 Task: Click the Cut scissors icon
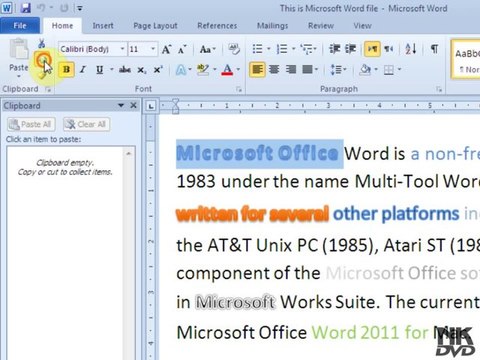pyautogui.click(x=41, y=43)
